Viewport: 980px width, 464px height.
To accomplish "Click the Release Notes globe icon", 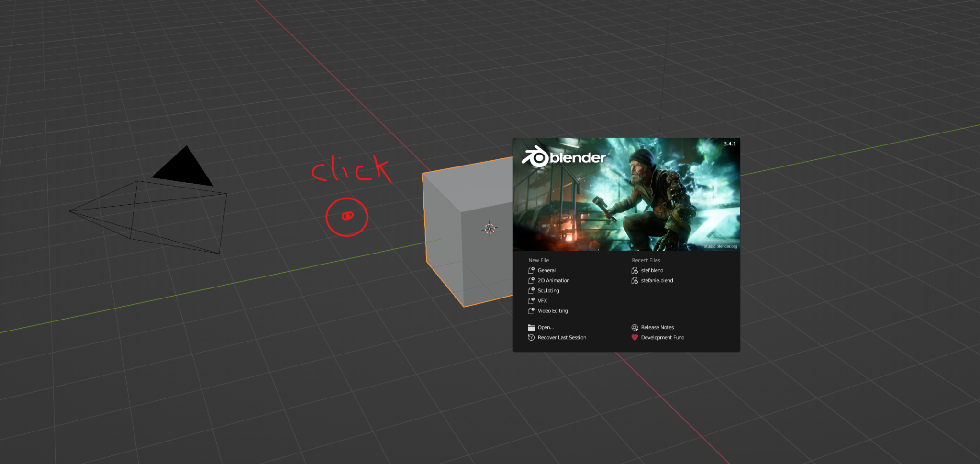I will tap(635, 327).
